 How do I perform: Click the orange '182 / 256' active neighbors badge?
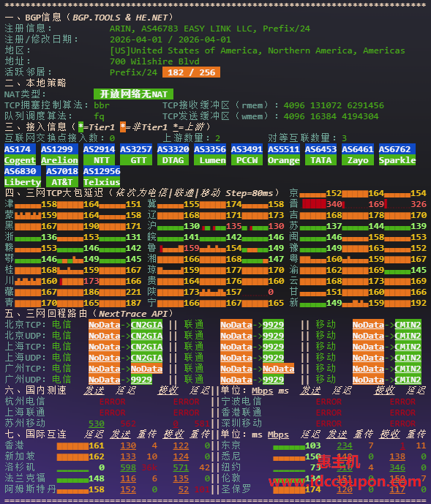pos(192,72)
